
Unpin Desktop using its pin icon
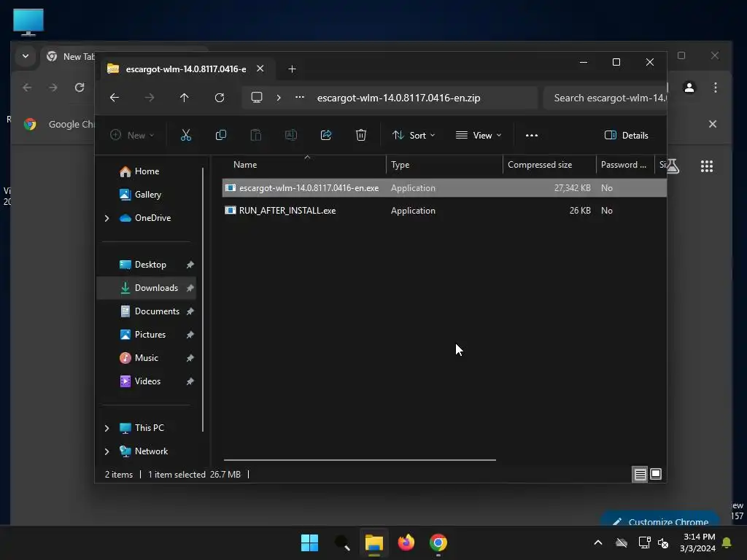coord(190,265)
